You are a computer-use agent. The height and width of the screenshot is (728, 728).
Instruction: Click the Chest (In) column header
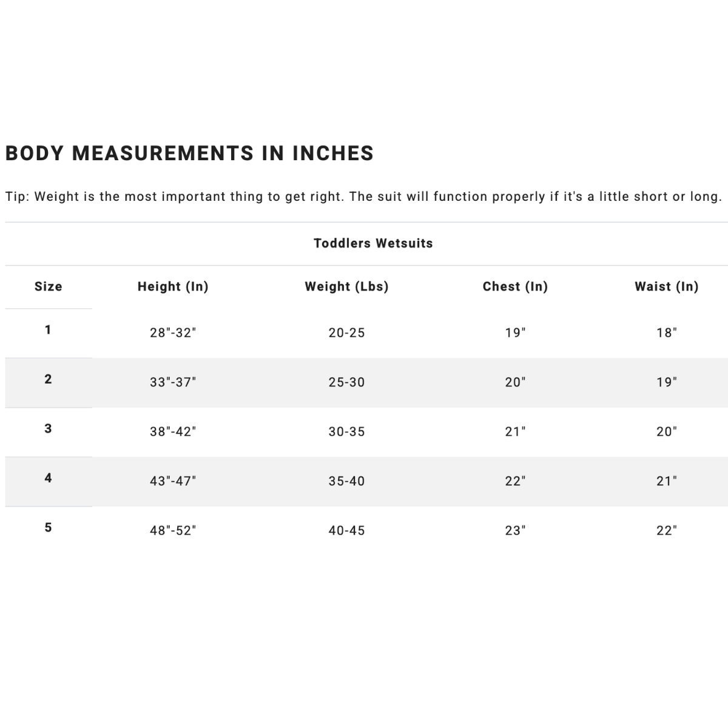point(515,286)
